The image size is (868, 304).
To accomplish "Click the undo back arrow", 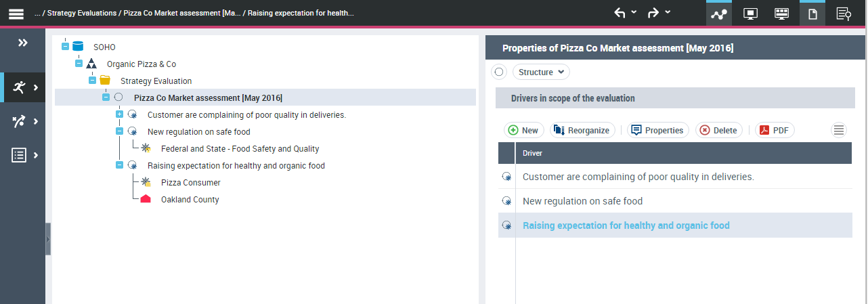I will pos(620,13).
